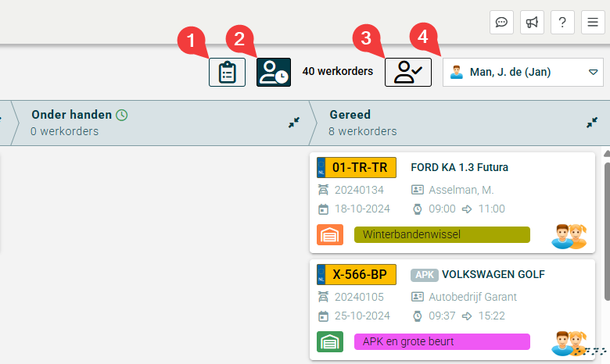
Task: Open work order with plate X-566-BP
Action: 357,274
